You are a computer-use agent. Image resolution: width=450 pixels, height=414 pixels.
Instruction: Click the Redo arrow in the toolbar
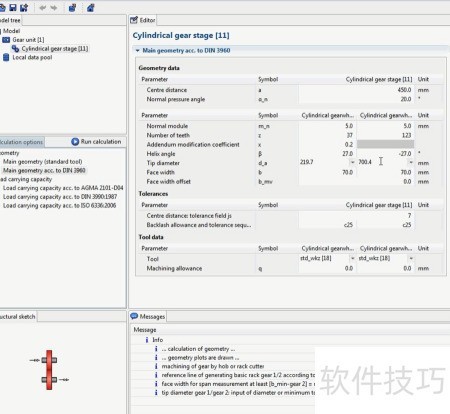(x=54, y=8)
